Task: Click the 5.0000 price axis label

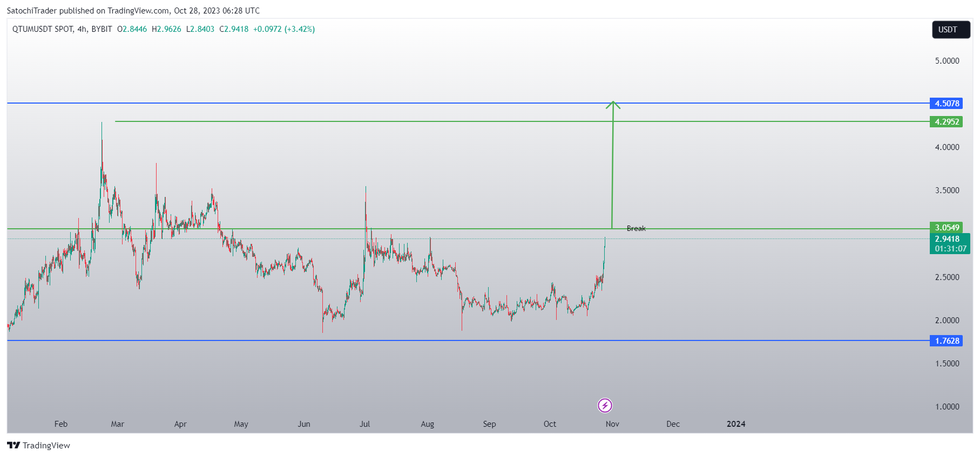Action: point(947,61)
